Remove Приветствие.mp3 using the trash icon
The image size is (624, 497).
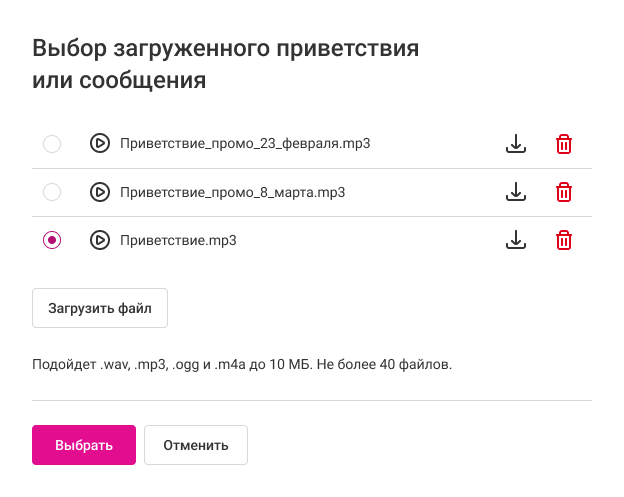coord(564,240)
